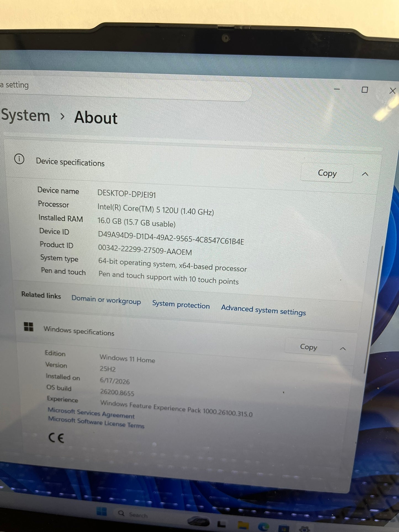Close the Settings window

tap(392, 91)
